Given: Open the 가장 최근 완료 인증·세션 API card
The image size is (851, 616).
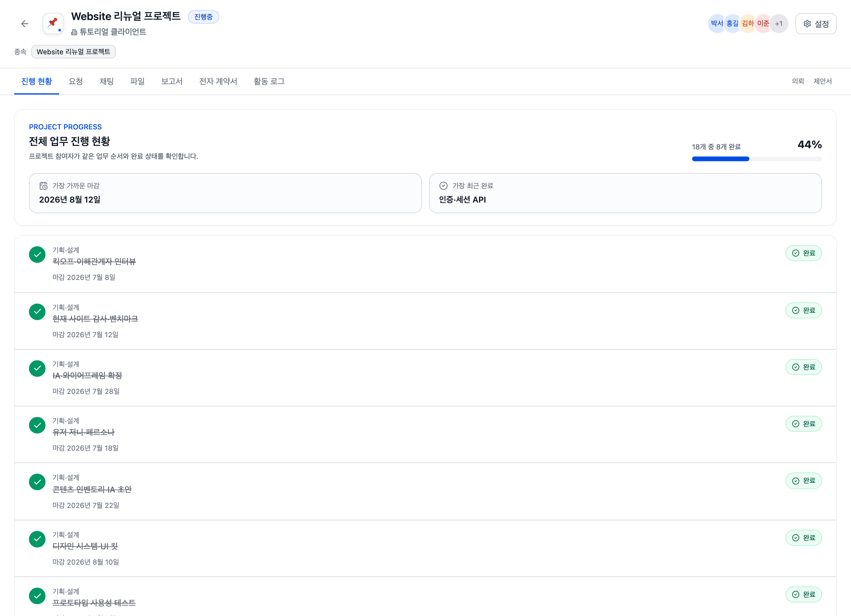Looking at the screenshot, I should pyautogui.click(x=625, y=193).
